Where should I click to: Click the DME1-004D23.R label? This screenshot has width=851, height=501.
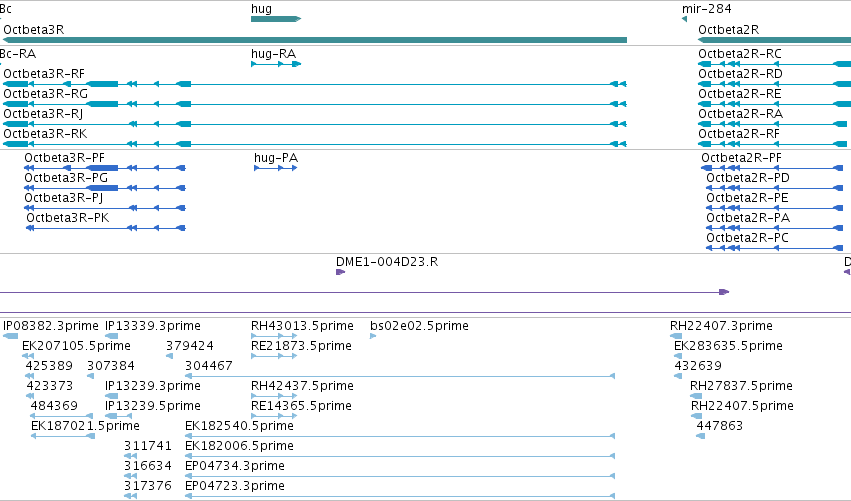click(387, 262)
